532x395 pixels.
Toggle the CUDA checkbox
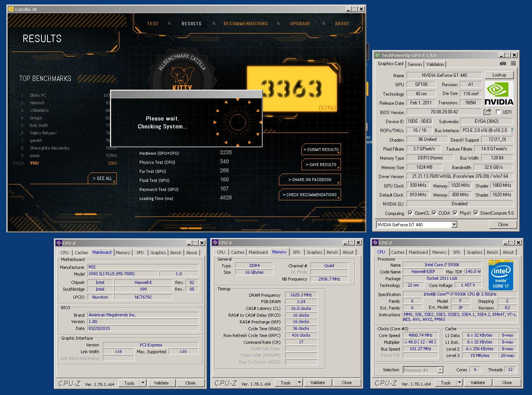pyautogui.click(x=434, y=213)
